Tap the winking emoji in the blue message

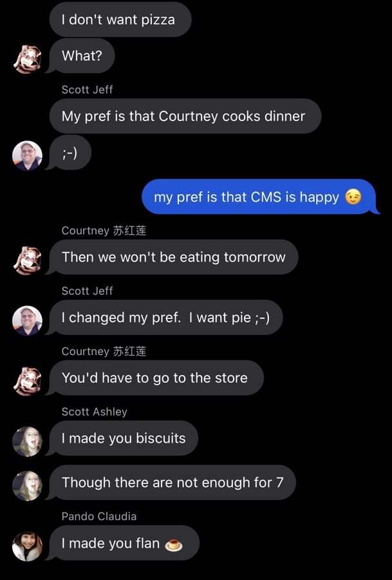pyautogui.click(x=353, y=197)
